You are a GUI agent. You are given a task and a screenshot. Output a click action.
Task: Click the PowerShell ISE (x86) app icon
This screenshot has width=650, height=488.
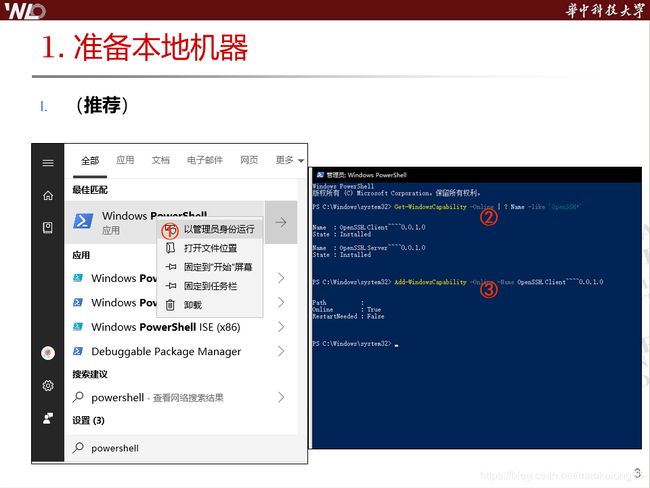click(78, 327)
